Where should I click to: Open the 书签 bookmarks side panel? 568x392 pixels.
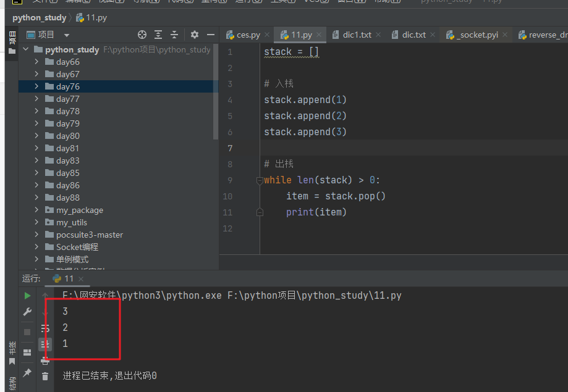(x=12, y=353)
